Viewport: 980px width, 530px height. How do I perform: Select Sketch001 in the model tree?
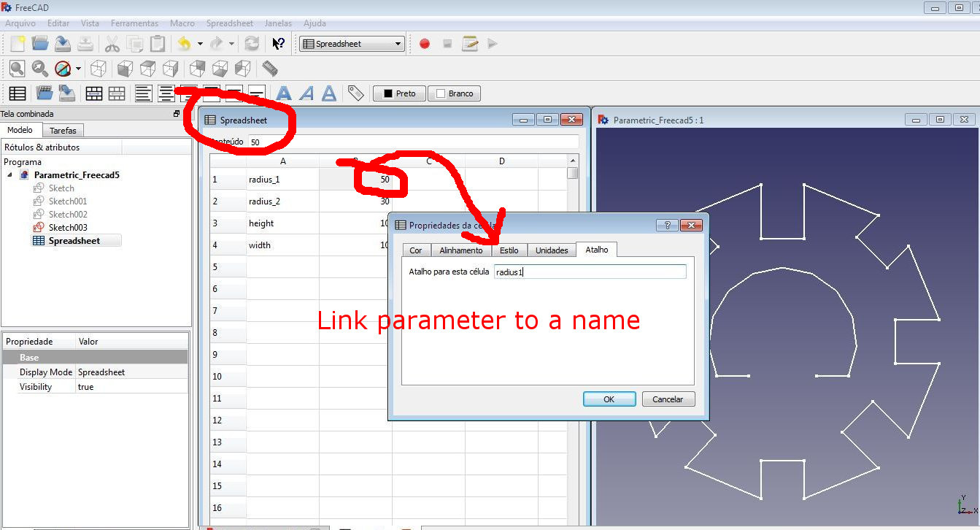click(x=67, y=201)
